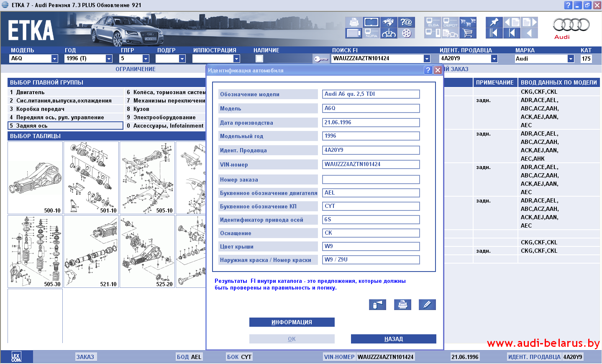Screen dimensions: 602x364
Task: Open illustration thumbnail 500-10
Action: coord(35,178)
